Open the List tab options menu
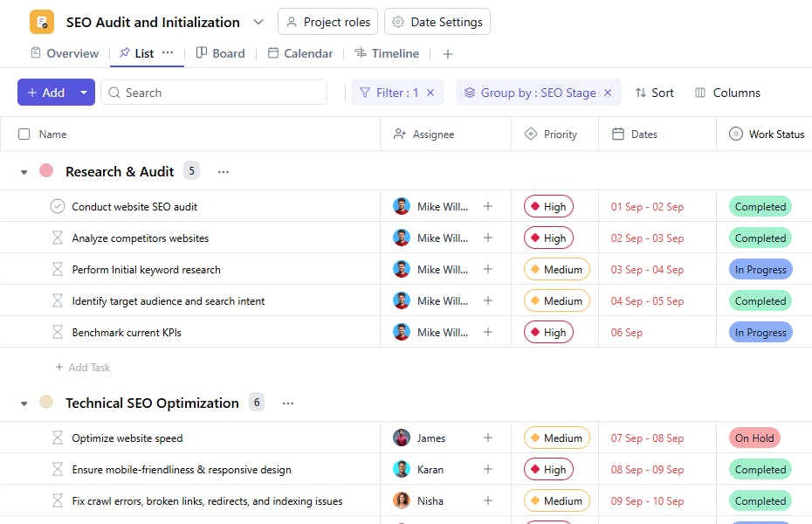Screen dimensions: 812x524 click(x=168, y=53)
